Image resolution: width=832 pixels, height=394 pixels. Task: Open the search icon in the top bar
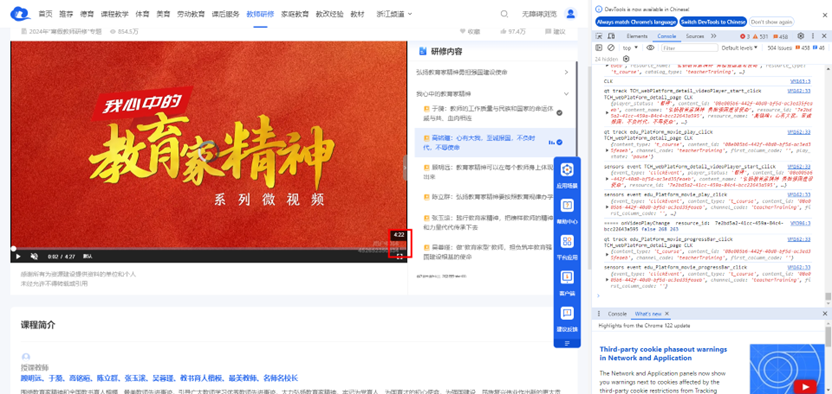click(x=504, y=14)
